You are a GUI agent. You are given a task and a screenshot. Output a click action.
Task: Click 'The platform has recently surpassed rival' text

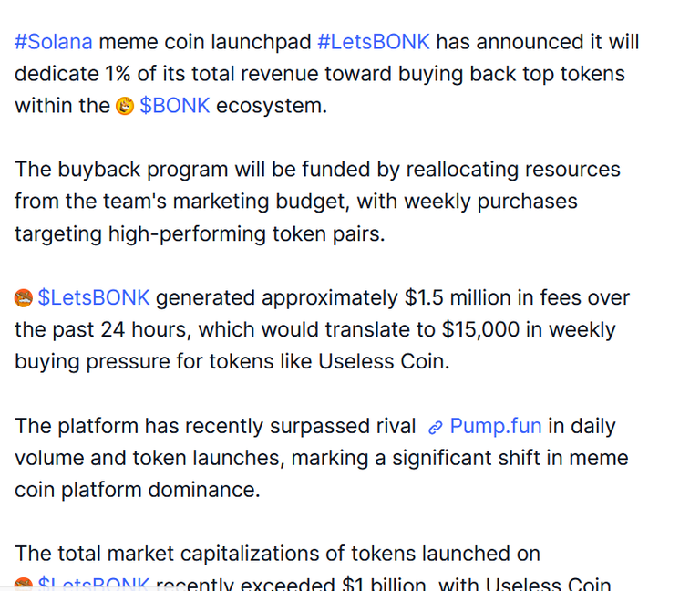click(215, 426)
